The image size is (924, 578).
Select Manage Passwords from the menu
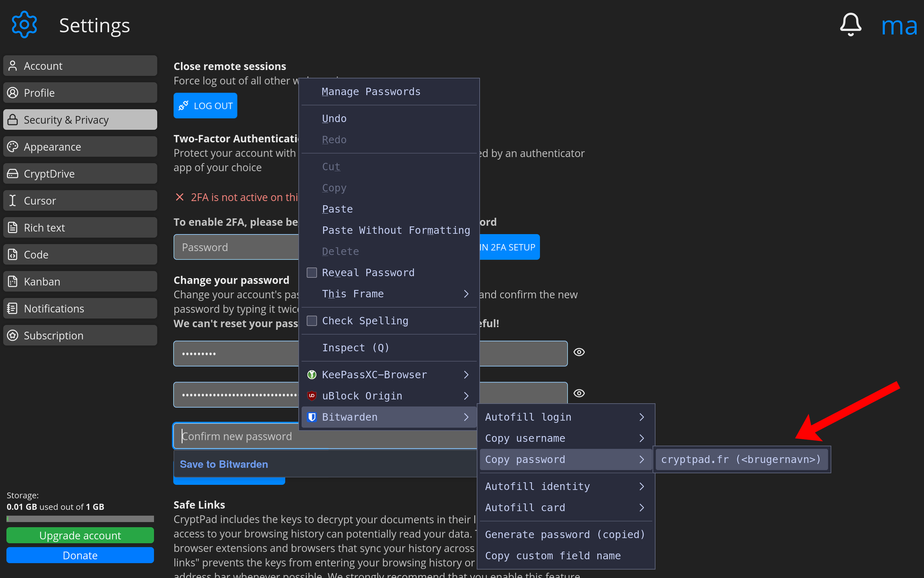(x=371, y=91)
